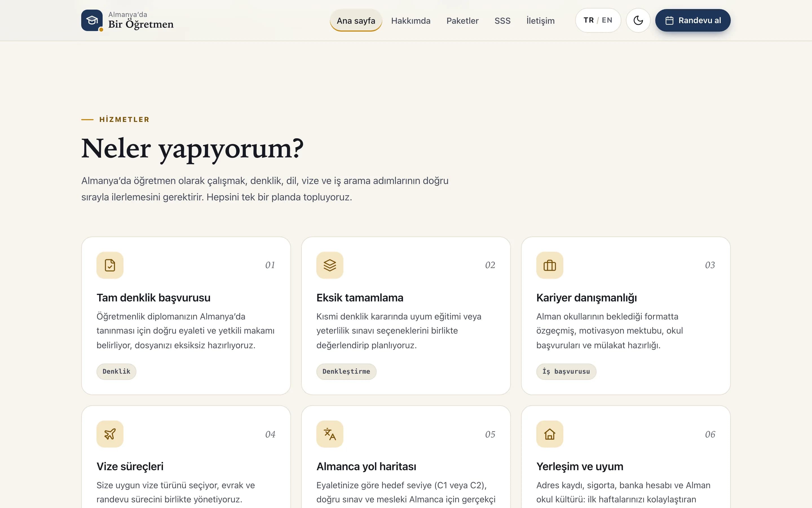Click the Almanca yol haritası heading
812x508 pixels.
pyautogui.click(x=366, y=467)
